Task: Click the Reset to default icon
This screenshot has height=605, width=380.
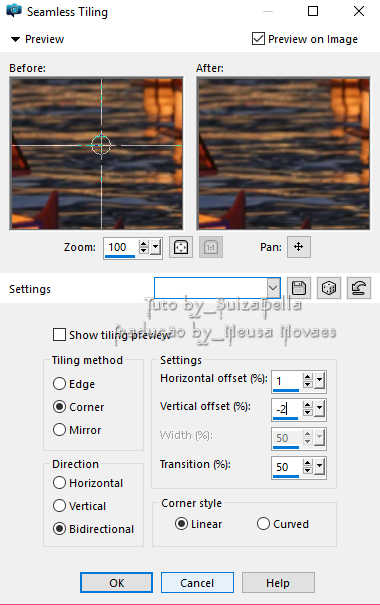Action: (x=359, y=288)
